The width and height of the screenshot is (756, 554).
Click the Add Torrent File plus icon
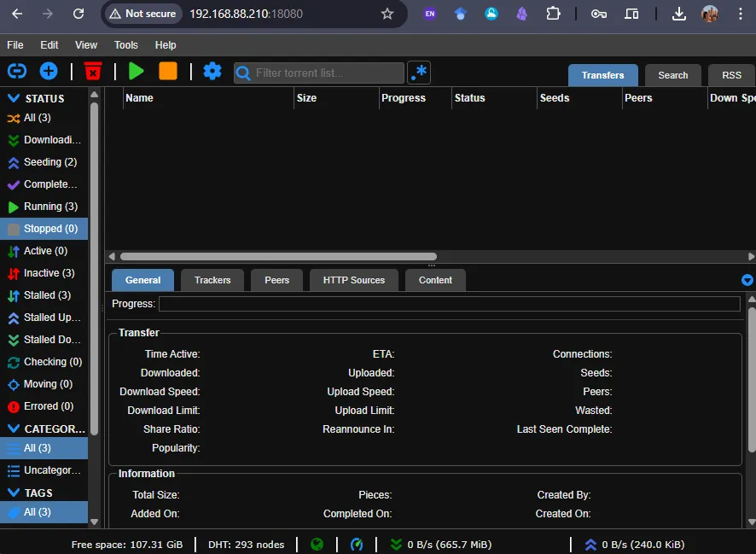point(49,72)
